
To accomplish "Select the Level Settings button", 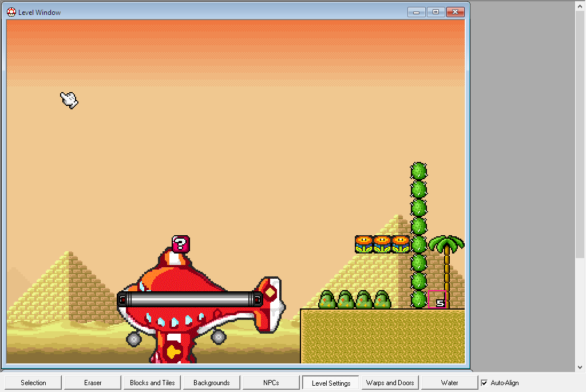I will tap(331, 383).
